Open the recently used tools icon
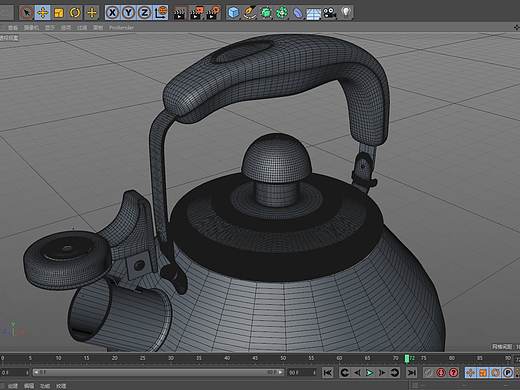The width and height of the screenshot is (520, 390). pyautogui.click(x=92, y=13)
